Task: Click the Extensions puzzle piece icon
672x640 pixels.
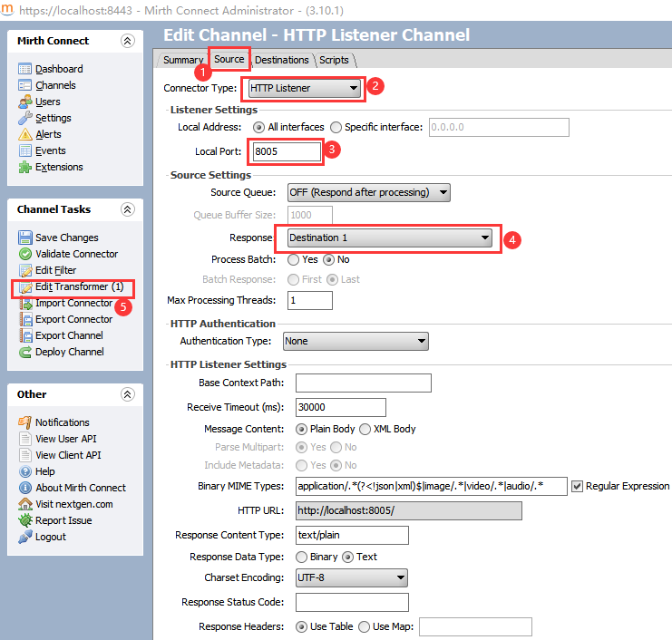Action: pos(24,167)
